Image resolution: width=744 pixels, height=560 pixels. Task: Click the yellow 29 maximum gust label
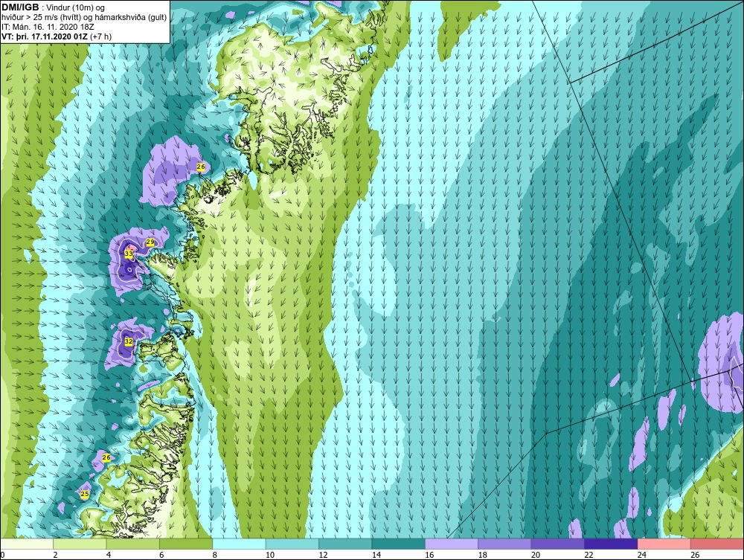(x=150, y=242)
